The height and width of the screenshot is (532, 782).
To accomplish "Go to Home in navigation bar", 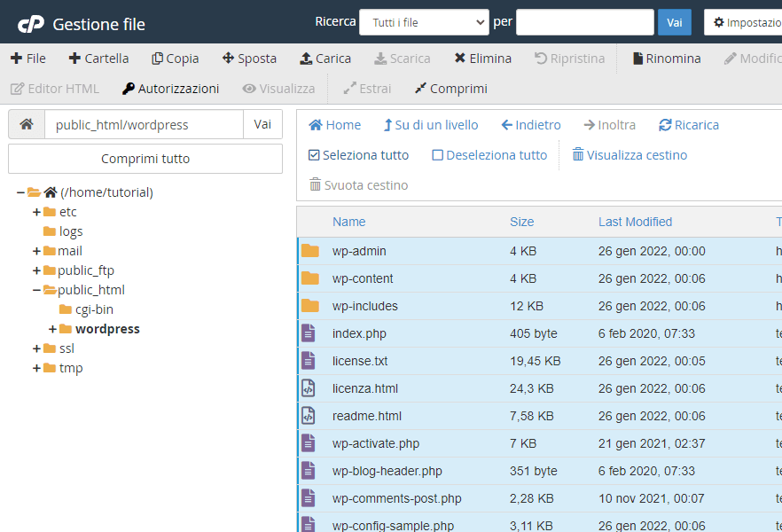I will pos(334,125).
